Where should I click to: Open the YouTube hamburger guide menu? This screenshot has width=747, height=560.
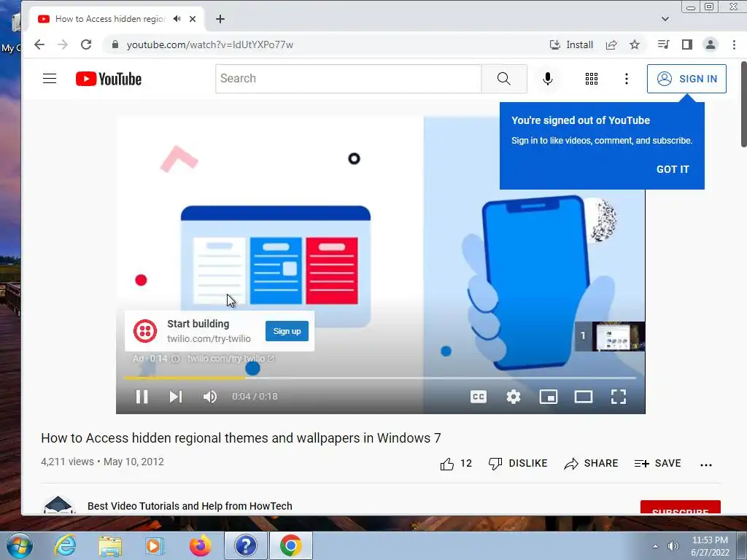tap(50, 79)
